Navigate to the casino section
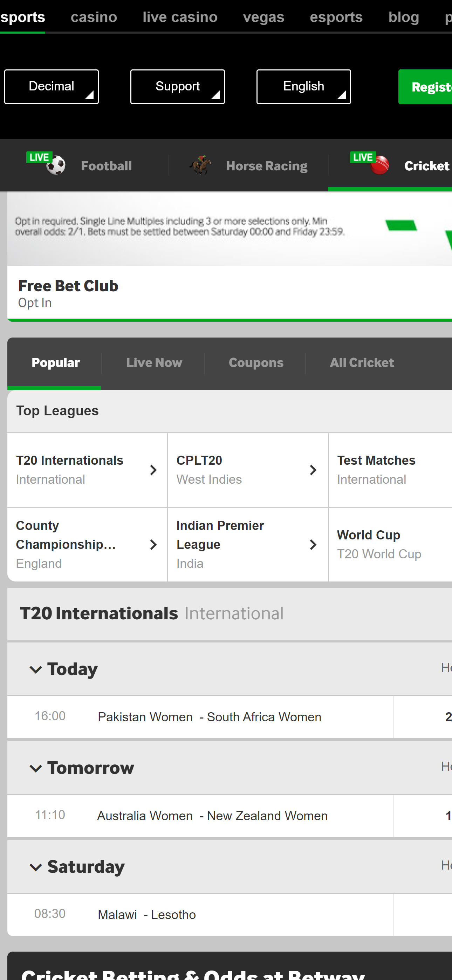452x980 pixels. [94, 17]
